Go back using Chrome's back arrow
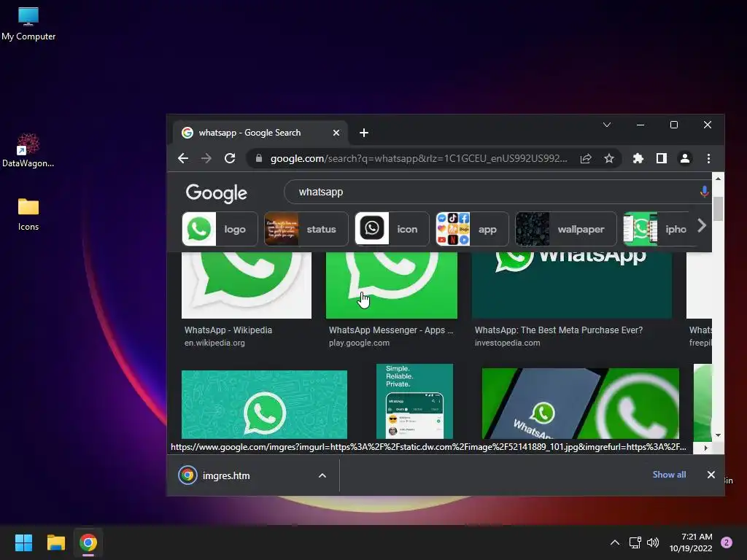 coord(183,158)
